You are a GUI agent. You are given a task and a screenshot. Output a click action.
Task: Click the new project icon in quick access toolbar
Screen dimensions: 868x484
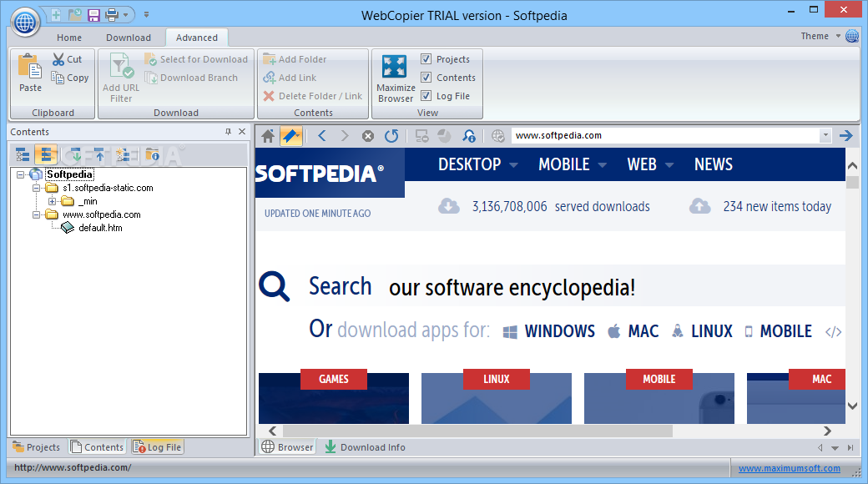point(56,15)
